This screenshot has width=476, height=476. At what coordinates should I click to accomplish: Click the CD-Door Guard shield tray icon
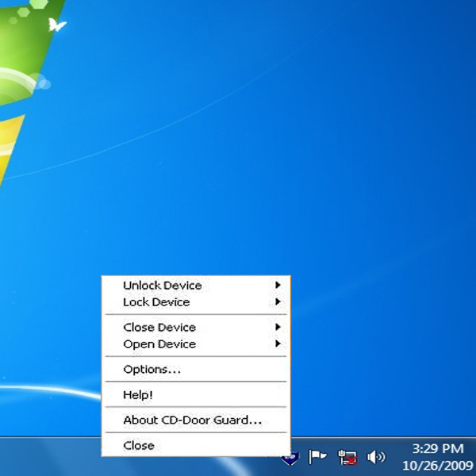[x=290, y=458]
